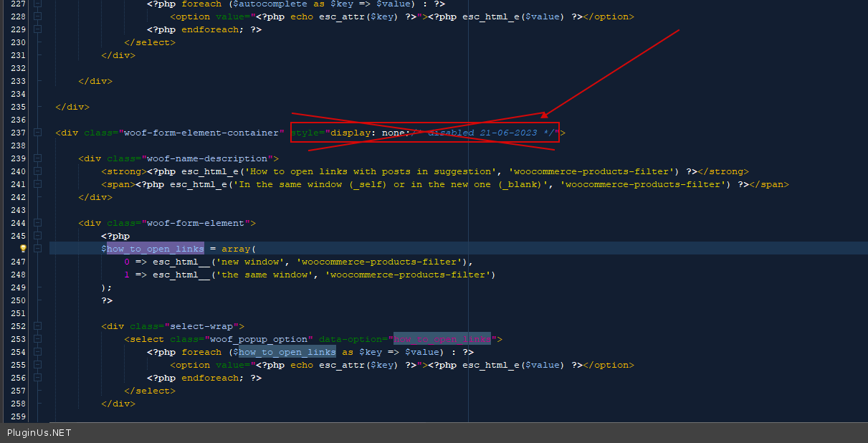Collapse the PHP block at line 245
868x443 pixels.
click(37, 236)
